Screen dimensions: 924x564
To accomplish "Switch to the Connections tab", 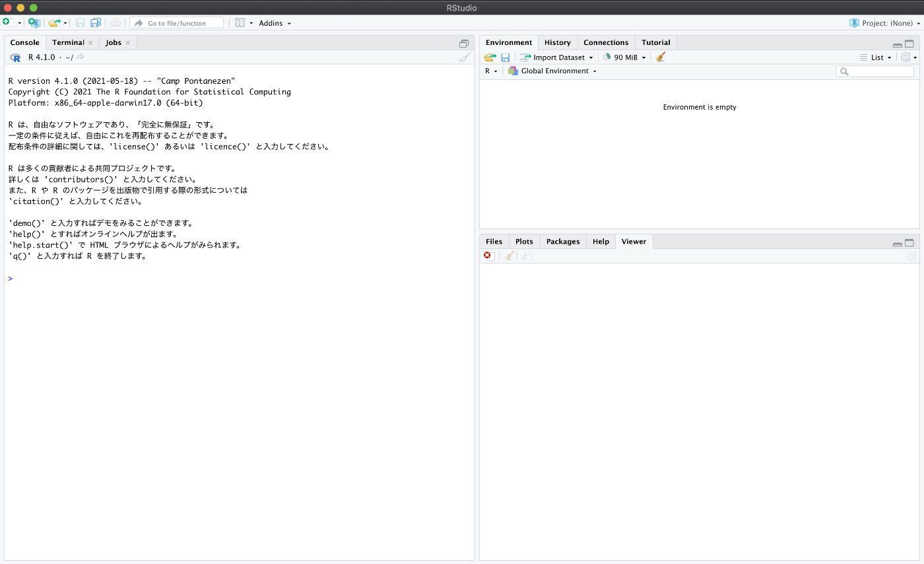I will pyautogui.click(x=606, y=42).
